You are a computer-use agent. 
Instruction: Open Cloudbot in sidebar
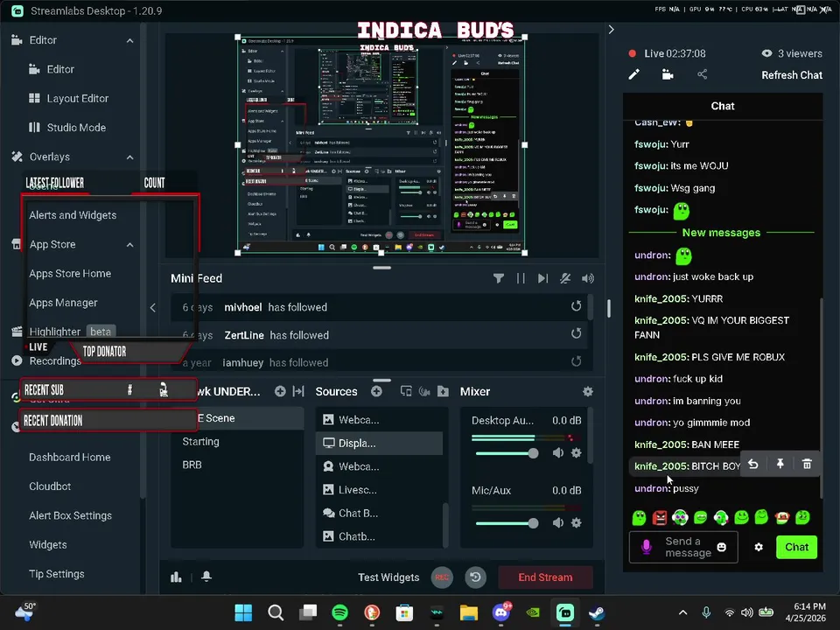(50, 486)
